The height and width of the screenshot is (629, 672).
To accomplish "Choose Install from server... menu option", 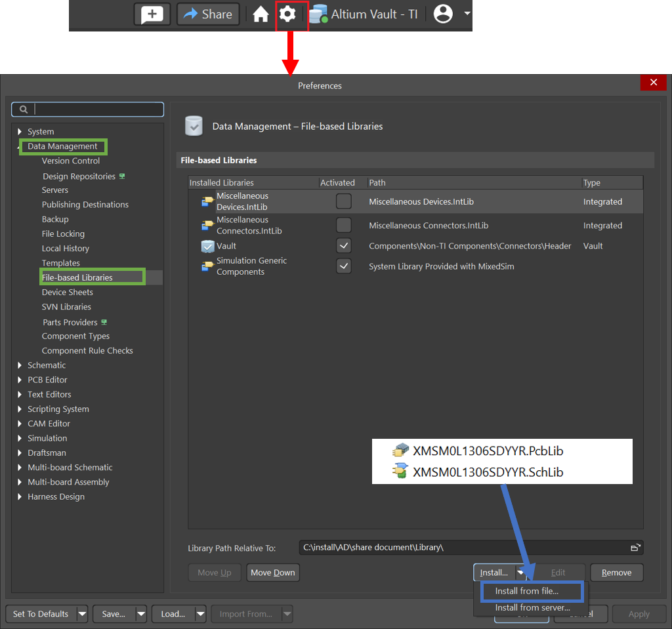I will coord(532,608).
